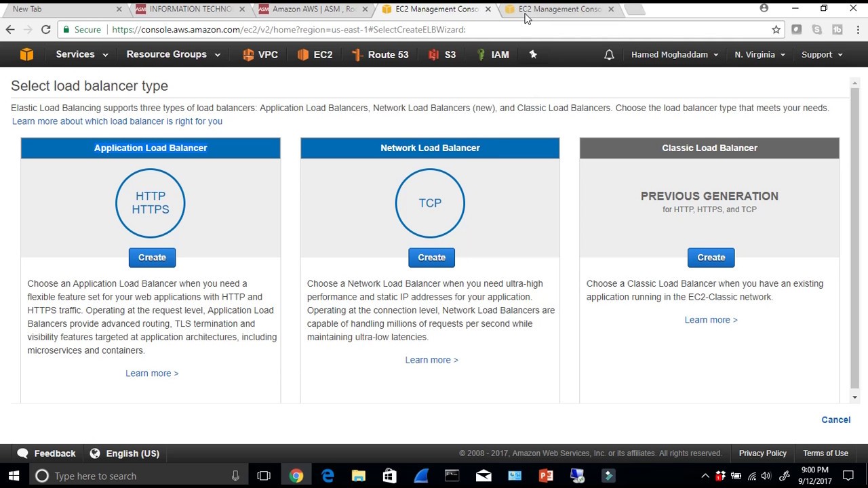
Task: Click the AWS orange cube home icon
Action: (x=26, y=55)
